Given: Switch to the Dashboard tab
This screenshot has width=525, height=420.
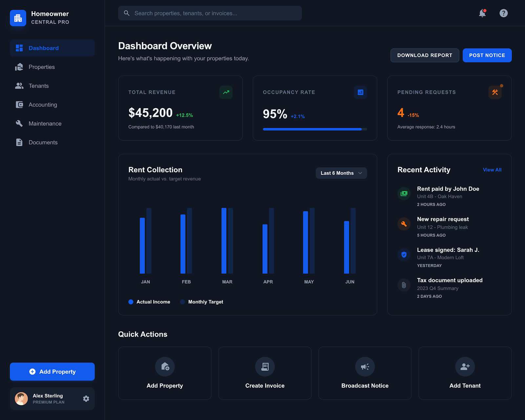Looking at the screenshot, I should [43, 48].
